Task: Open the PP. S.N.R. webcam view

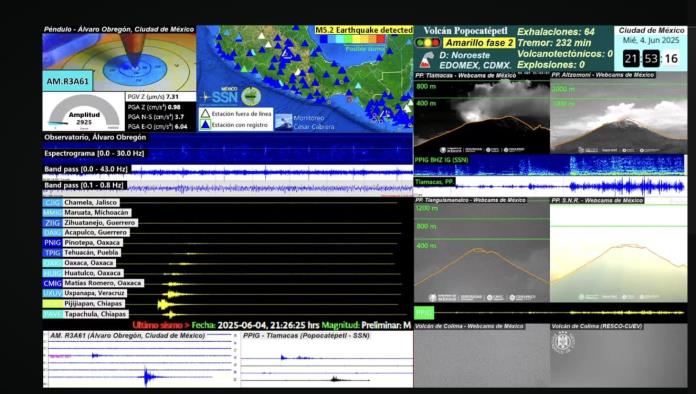Action: (619, 250)
